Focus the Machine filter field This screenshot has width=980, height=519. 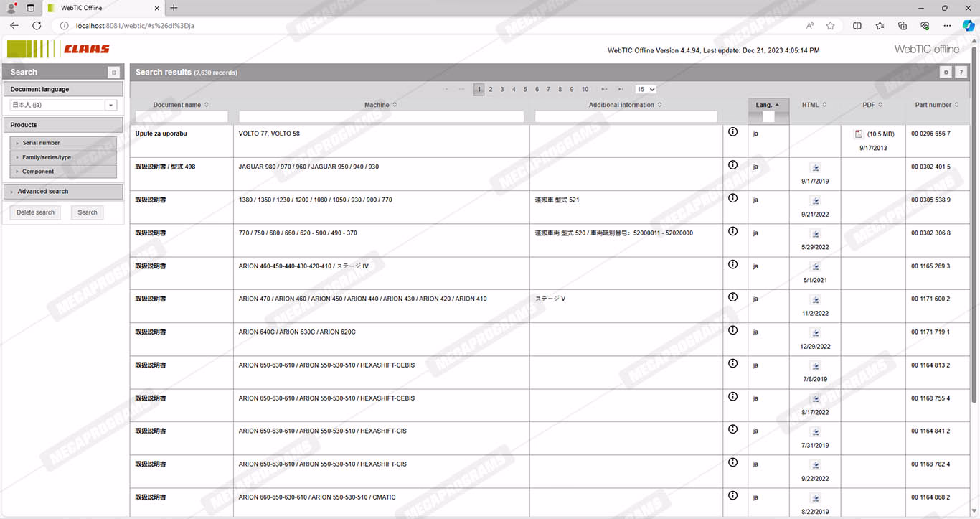pos(382,116)
